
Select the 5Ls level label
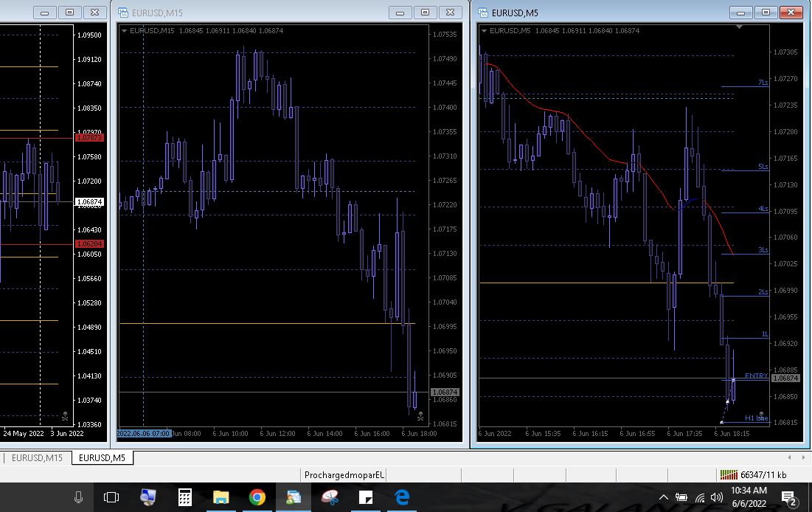(x=763, y=166)
